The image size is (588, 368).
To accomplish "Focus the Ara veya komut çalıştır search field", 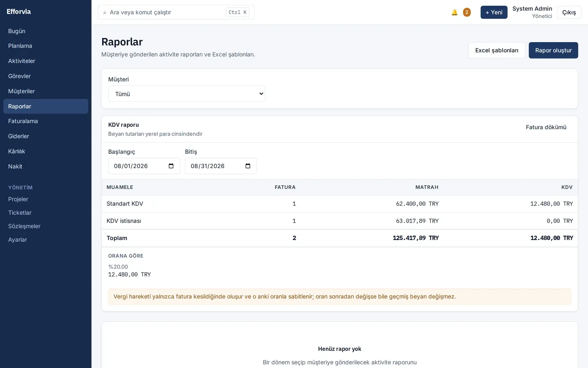I will (x=176, y=12).
